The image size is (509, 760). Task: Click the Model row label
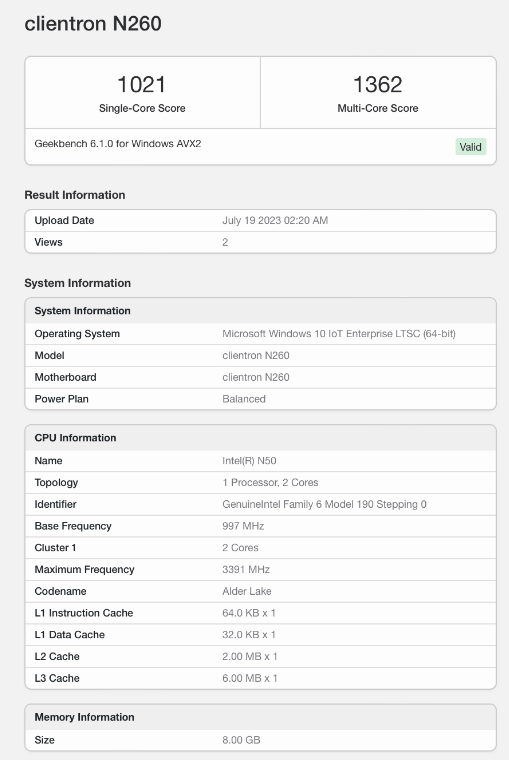click(49, 355)
